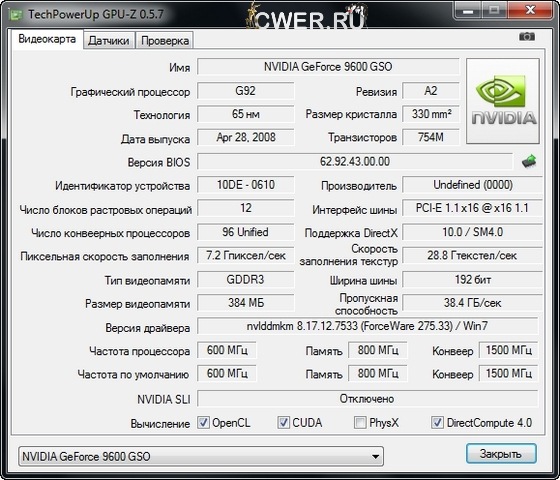Click the Закрыть button
This screenshot has height=480, width=560.
click(x=501, y=454)
